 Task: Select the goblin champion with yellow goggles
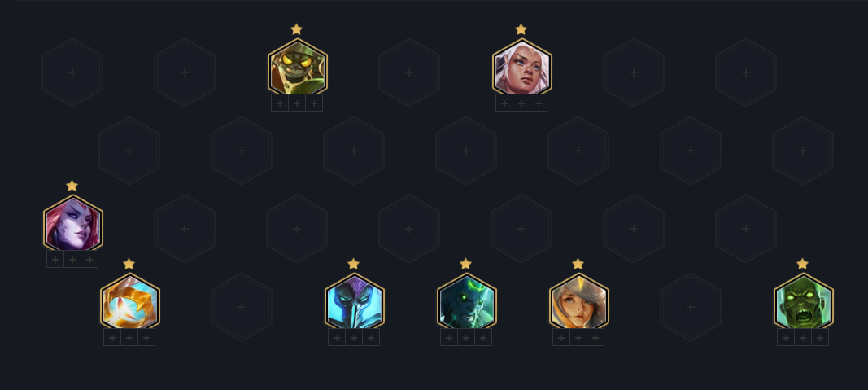click(x=297, y=67)
